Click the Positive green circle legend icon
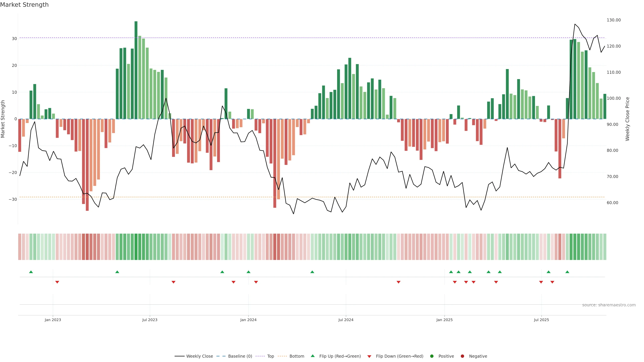Screen dimensions: 644x362 pos(432,356)
